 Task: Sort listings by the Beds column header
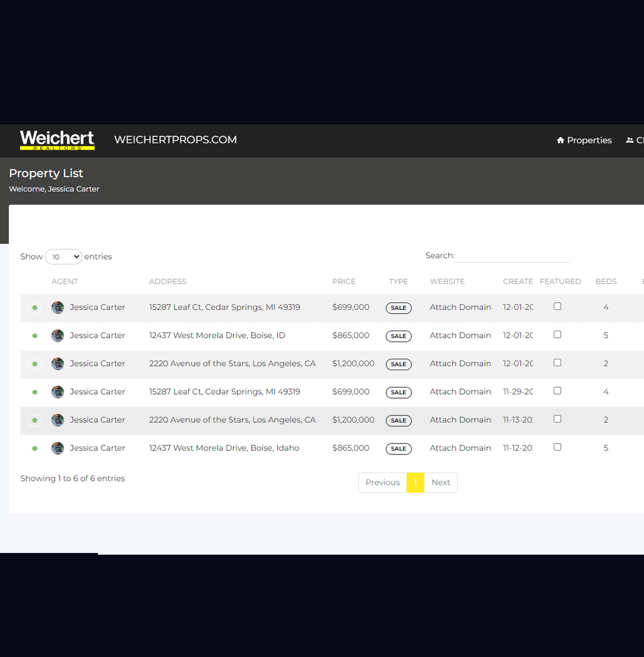pos(606,281)
